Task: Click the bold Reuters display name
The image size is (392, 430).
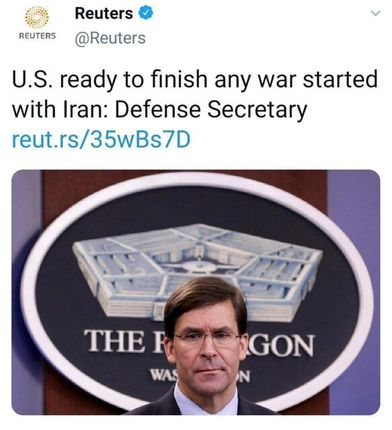Action: click(x=104, y=13)
